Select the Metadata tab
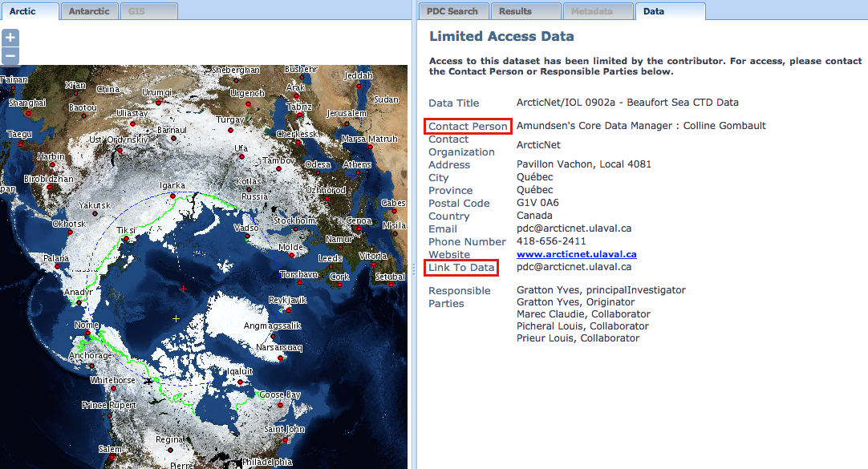This screenshot has height=469, width=868. tap(597, 10)
